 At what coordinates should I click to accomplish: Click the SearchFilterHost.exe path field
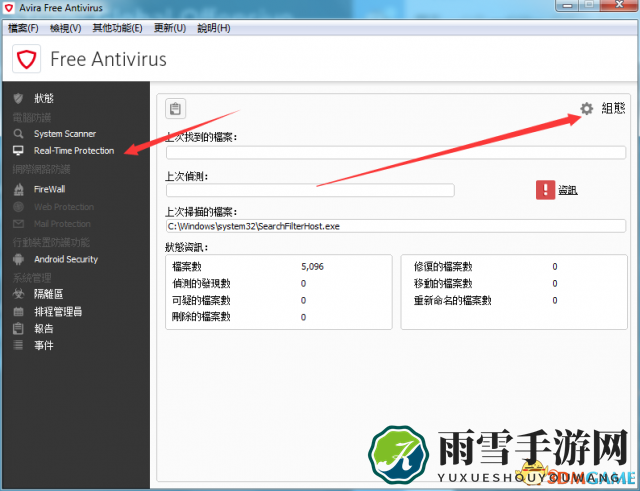tap(396, 226)
